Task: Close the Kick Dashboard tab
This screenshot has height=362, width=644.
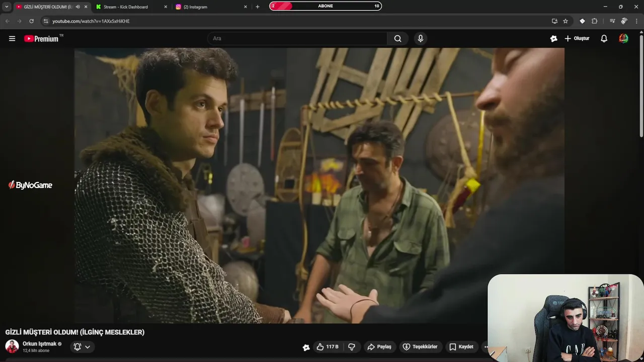Action: pyautogui.click(x=166, y=7)
